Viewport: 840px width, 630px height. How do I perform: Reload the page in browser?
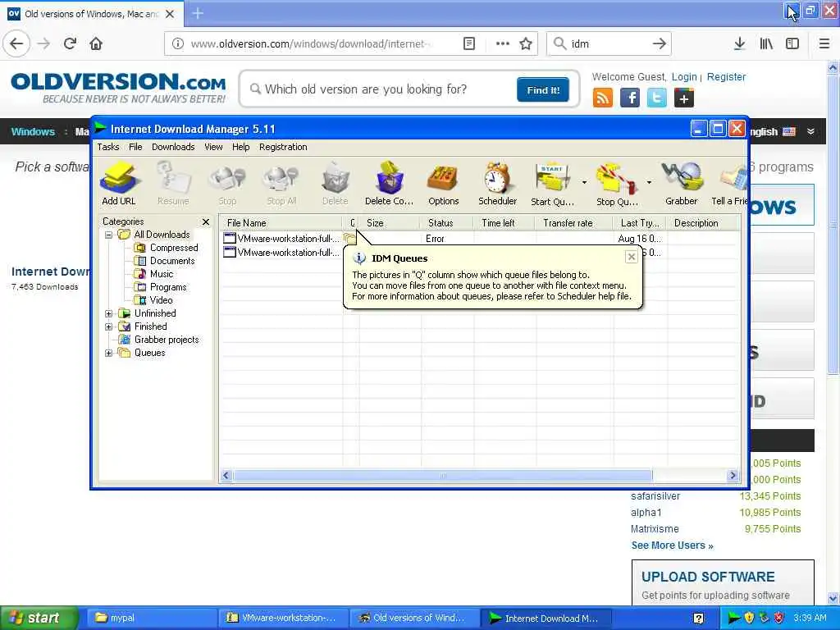point(70,43)
